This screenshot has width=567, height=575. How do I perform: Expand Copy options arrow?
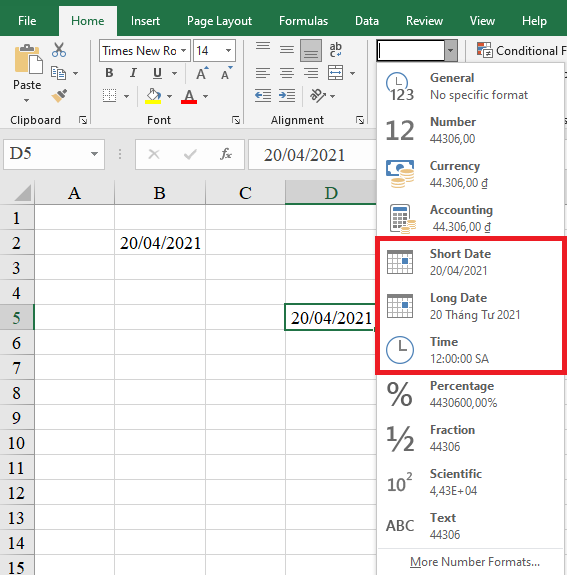(x=76, y=73)
